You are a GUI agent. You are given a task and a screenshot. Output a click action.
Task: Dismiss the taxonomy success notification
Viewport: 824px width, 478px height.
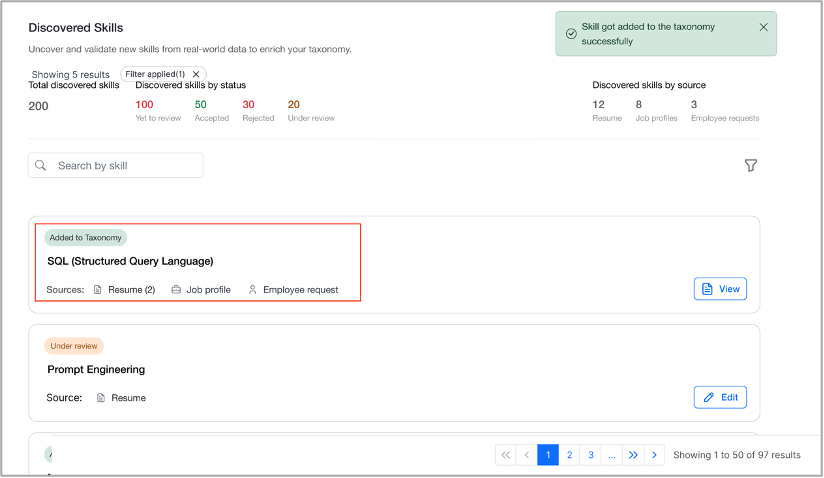tap(764, 27)
